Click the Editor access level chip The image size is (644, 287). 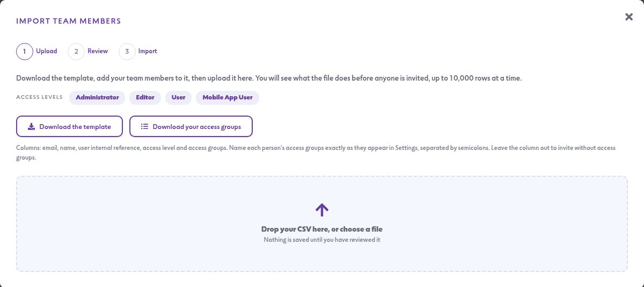coord(145,97)
